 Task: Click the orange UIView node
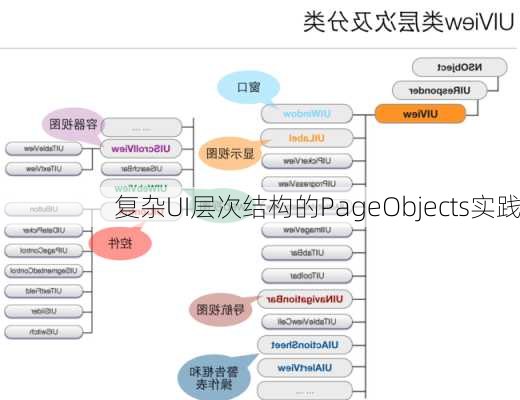pos(420,114)
